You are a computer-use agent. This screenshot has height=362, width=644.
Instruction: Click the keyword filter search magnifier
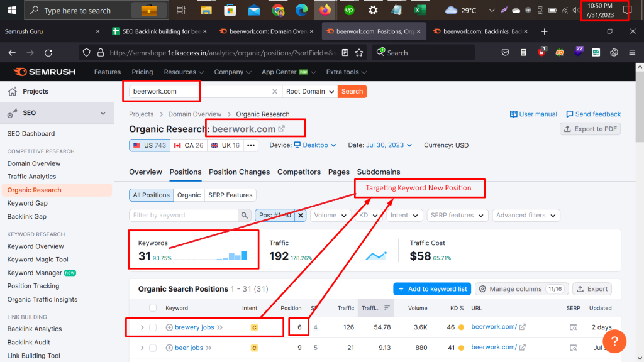(245, 215)
